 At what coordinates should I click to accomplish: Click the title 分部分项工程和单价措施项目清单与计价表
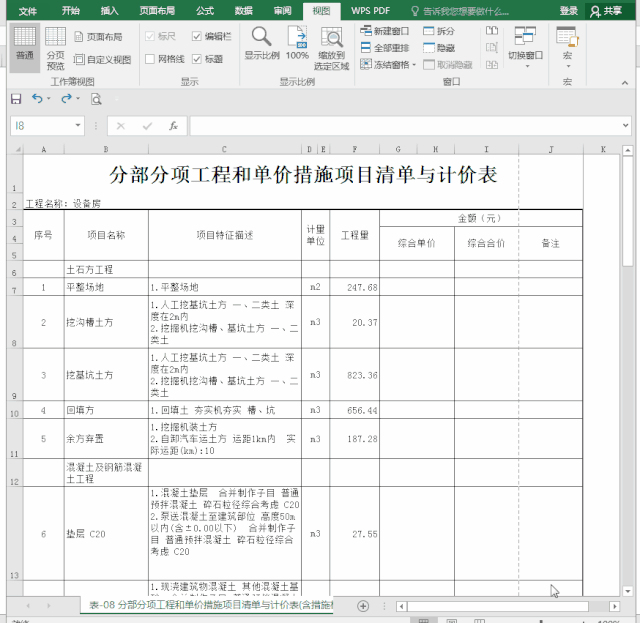point(303,175)
